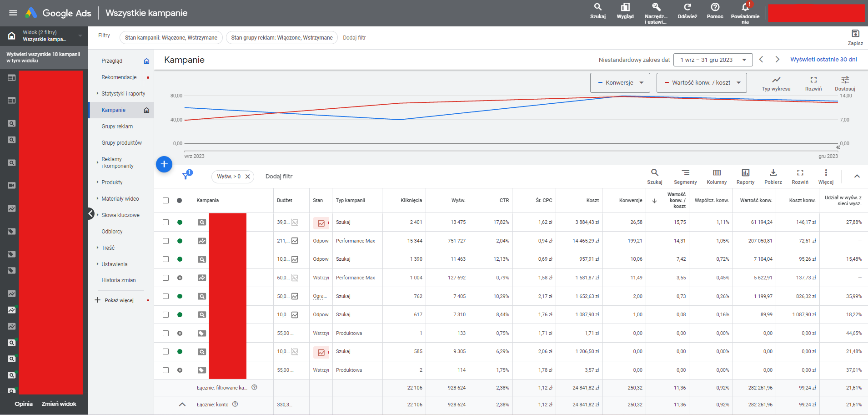Viewport: 868px width, 415px height.
Task: Open the Konwersje metric dropdown
Action: (620, 83)
